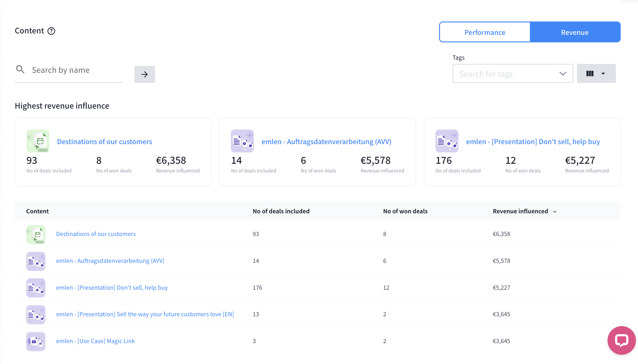Image resolution: width=638 pixels, height=364 pixels.
Task: Expand the Search for tags dropdown
Action: click(562, 74)
